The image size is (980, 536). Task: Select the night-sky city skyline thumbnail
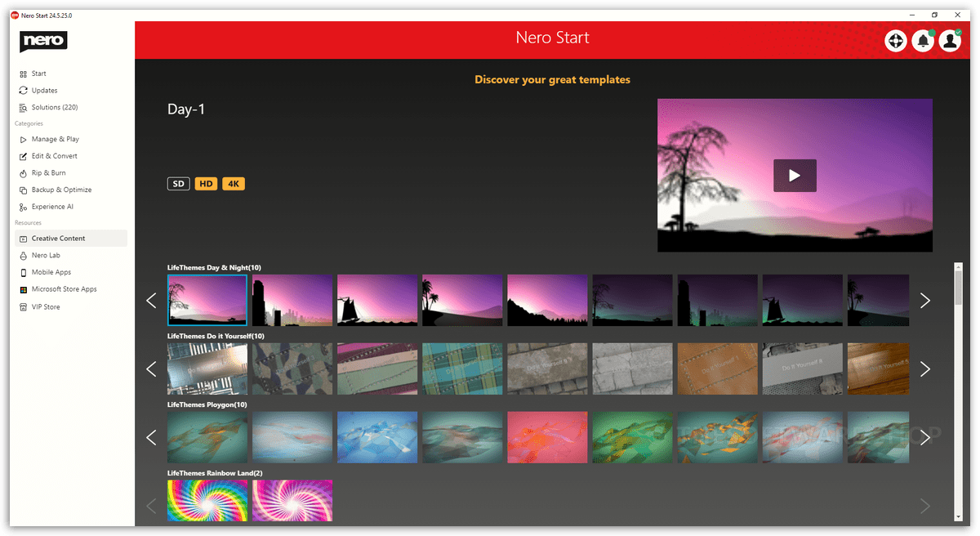[x=717, y=301]
